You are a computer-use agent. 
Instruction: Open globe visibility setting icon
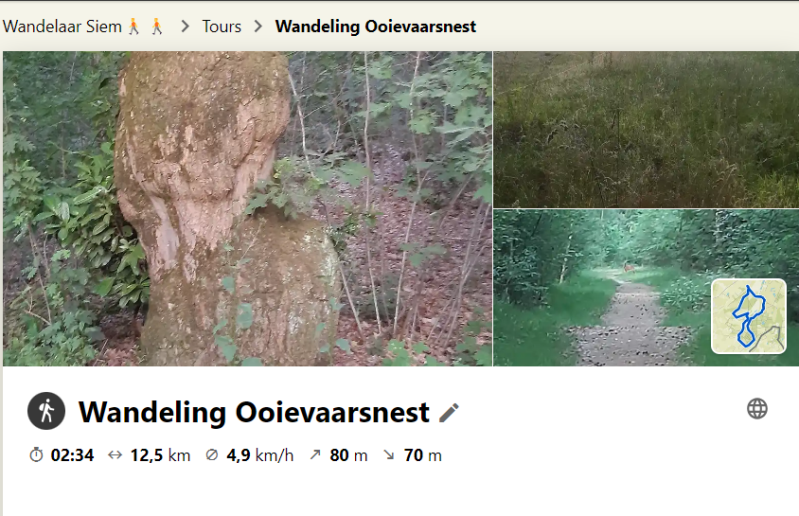point(757,409)
